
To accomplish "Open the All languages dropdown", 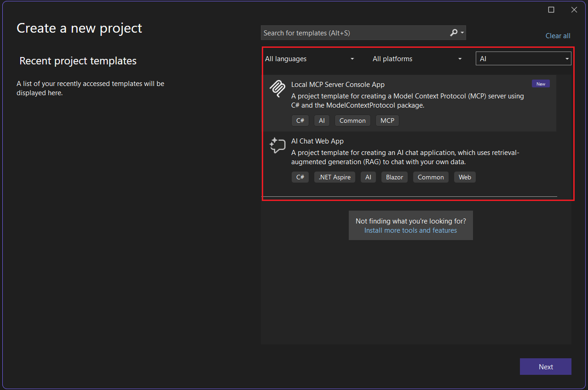I will [x=310, y=58].
